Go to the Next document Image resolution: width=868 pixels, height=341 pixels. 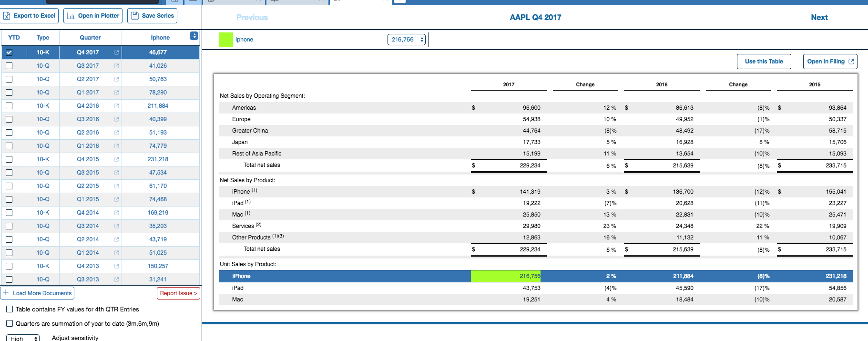tap(819, 17)
